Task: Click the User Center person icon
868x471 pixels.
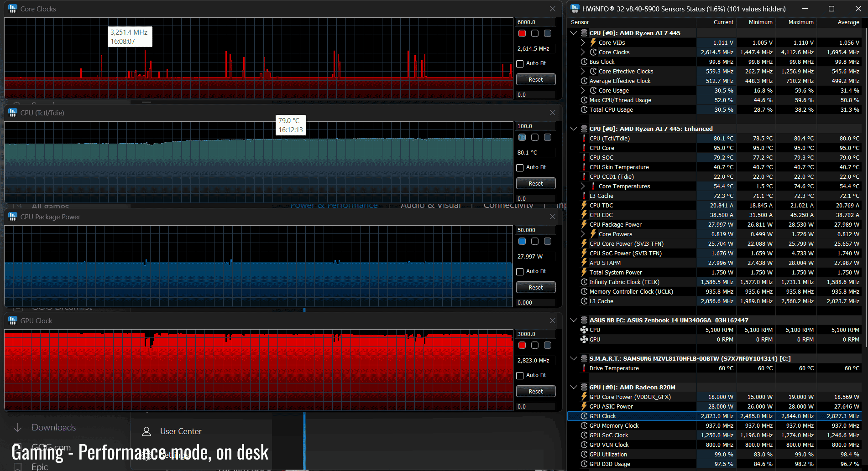Action: [x=146, y=431]
